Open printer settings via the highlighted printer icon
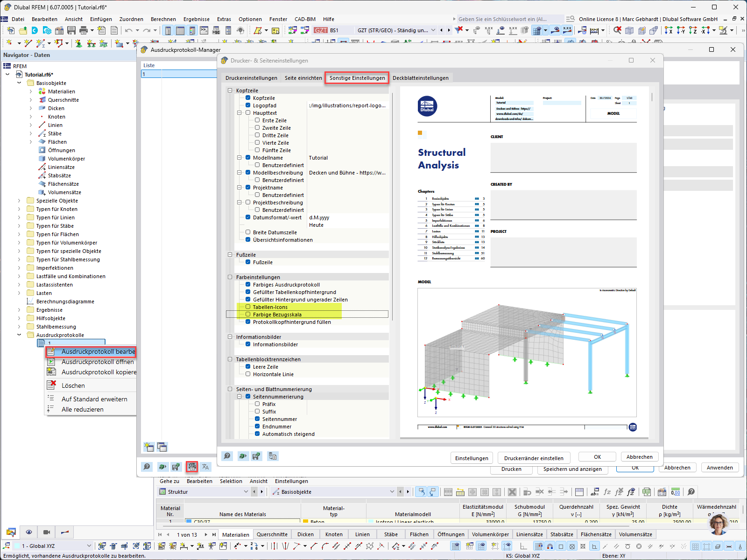747x560 pixels. pyautogui.click(x=192, y=467)
